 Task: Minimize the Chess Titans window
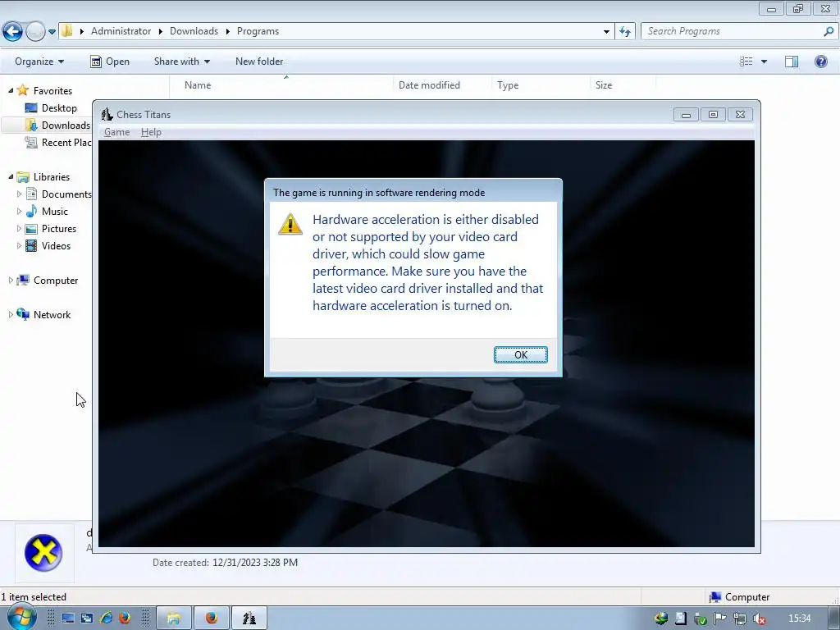point(686,115)
